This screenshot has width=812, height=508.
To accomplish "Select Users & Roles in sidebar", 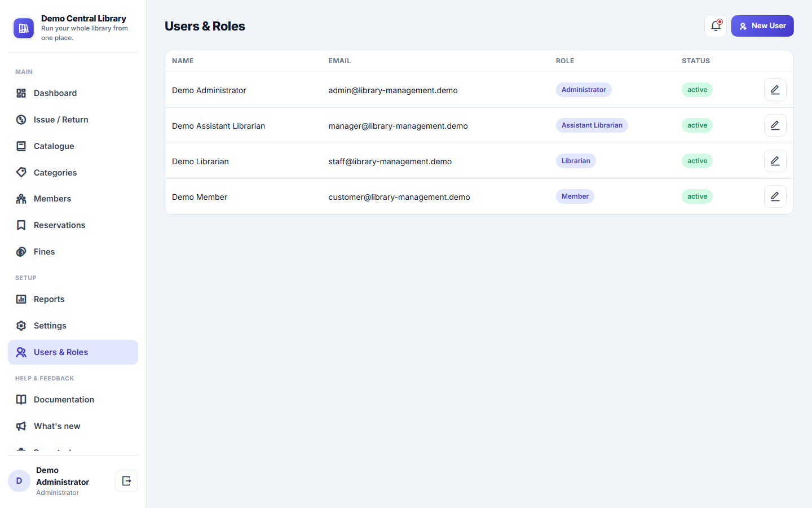I will click(73, 352).
